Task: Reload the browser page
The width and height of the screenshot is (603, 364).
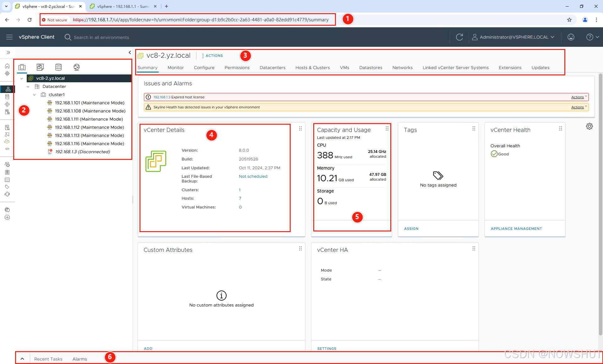Action: coord(30,20)
